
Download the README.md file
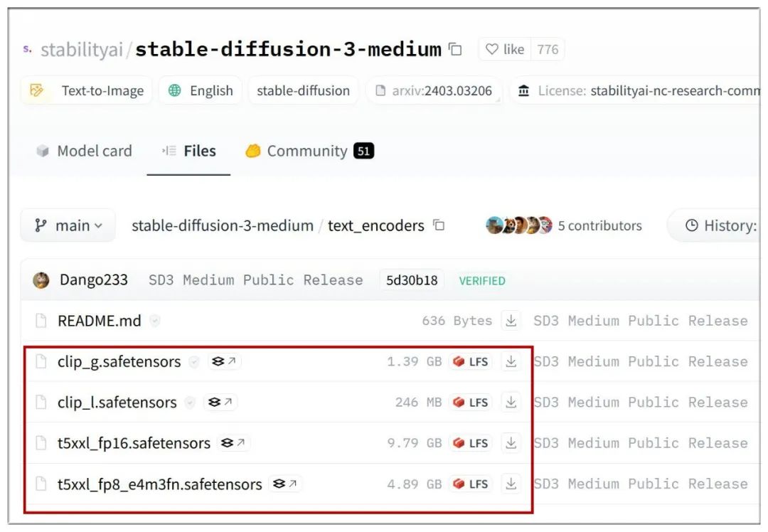tap(511, 321)
